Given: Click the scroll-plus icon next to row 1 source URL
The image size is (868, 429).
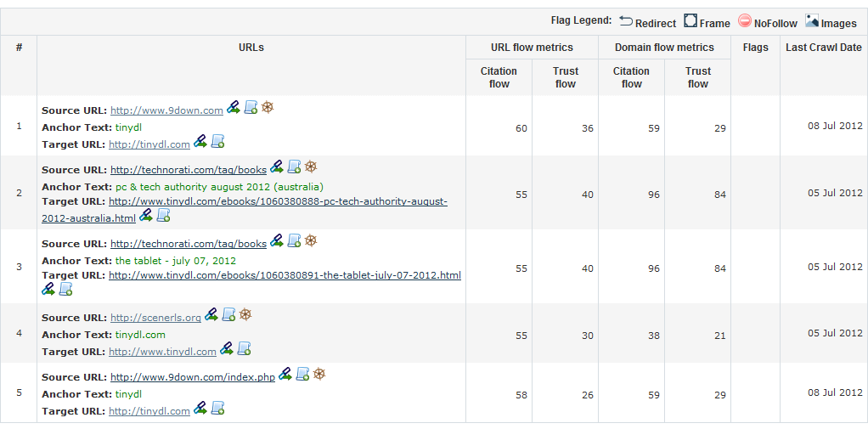Looking at the screenshot, I should click(x=251, y=107).
